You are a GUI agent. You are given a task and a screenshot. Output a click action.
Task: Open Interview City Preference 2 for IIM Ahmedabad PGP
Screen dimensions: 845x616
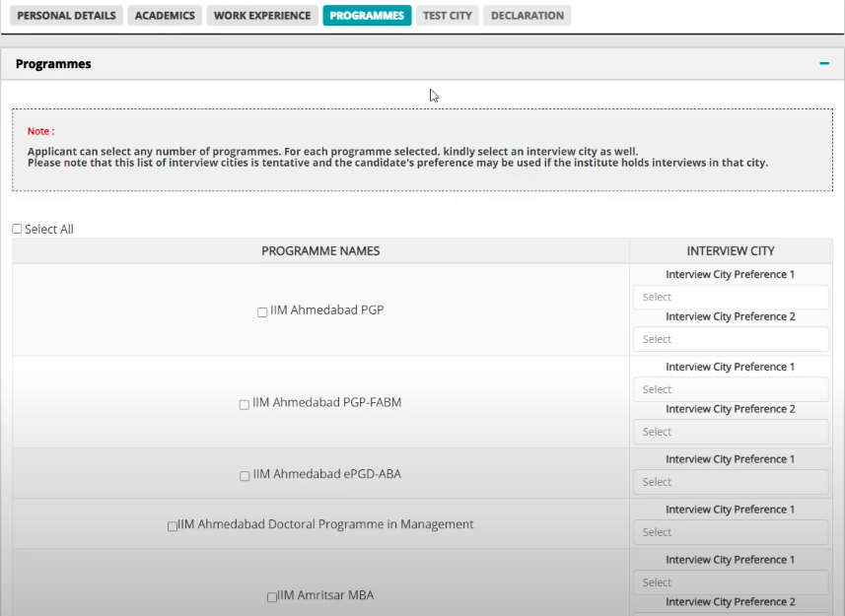731,339
